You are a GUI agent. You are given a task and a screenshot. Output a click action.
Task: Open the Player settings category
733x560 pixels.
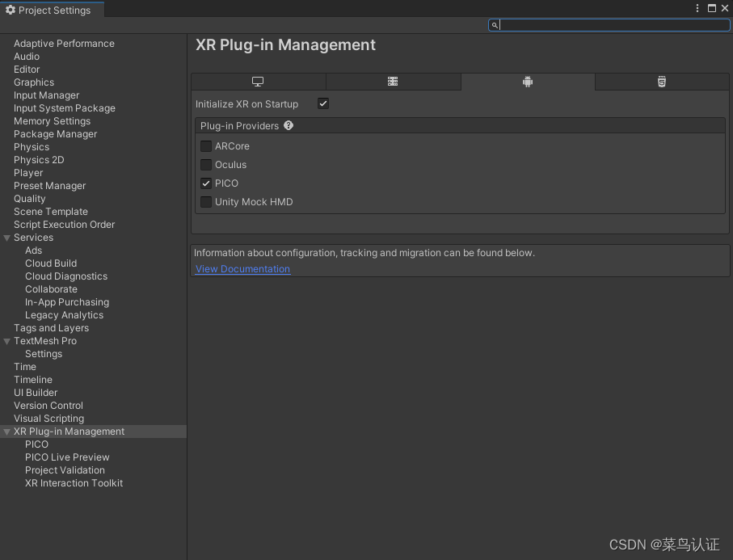tap(28, 173)
